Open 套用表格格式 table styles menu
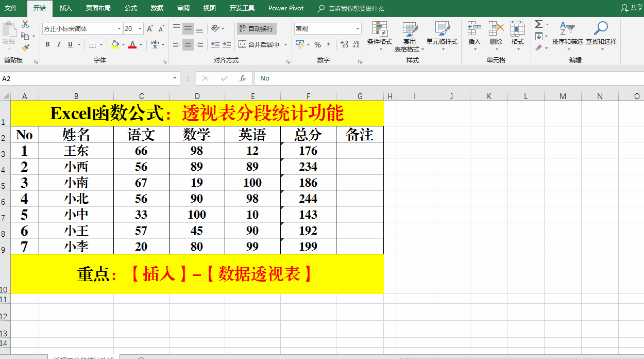 click(410, 37)
